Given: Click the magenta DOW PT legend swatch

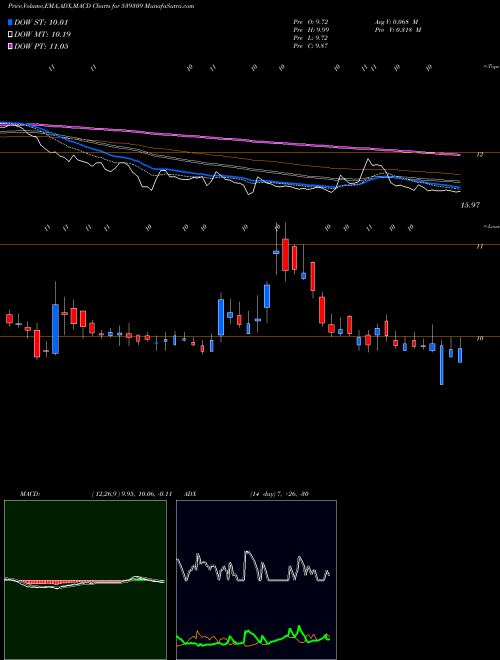Looking at the screenshot, I should (x=10, y=46).
